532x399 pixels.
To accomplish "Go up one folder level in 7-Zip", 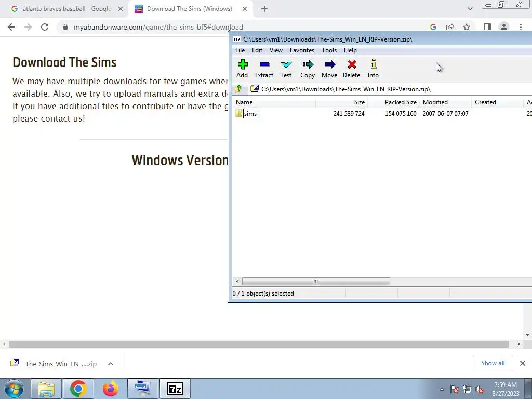I will [238, 89].
